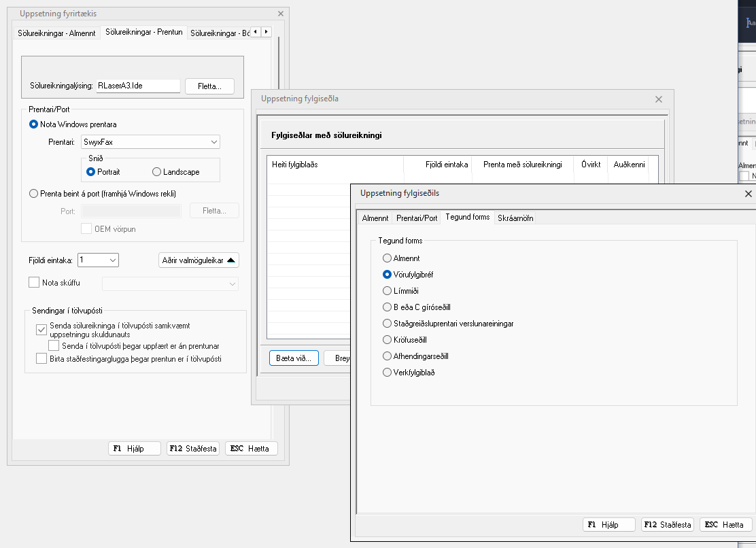Collapse Aðrir valmöguleikar options
The image size is (756, 548).
pyautogui.click(x=198, y=260)
